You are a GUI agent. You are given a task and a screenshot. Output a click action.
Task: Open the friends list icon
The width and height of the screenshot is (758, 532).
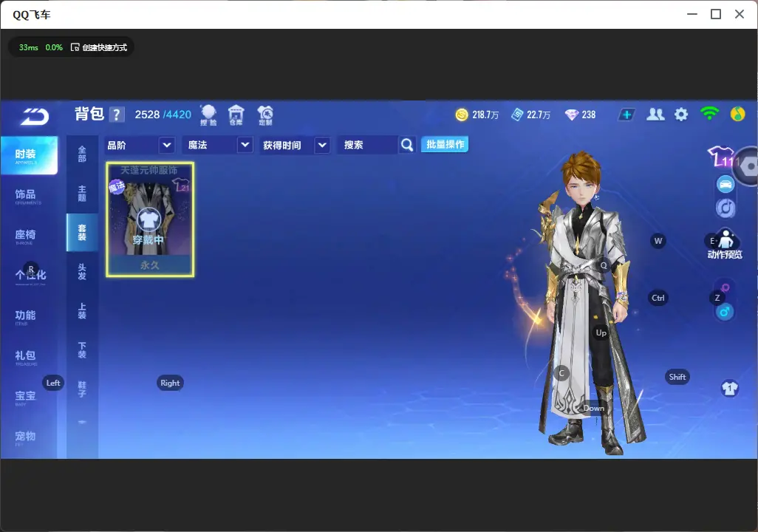[x=655, y=115]
